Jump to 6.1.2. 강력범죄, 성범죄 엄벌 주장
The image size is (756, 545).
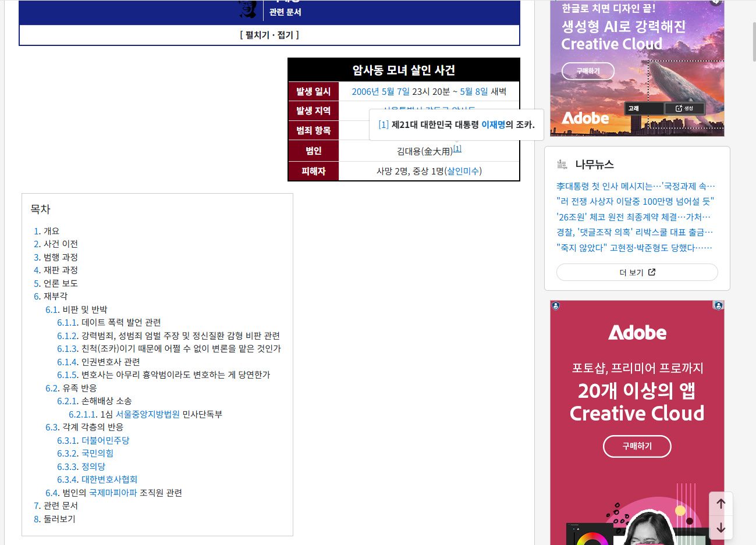pos(168,336)
